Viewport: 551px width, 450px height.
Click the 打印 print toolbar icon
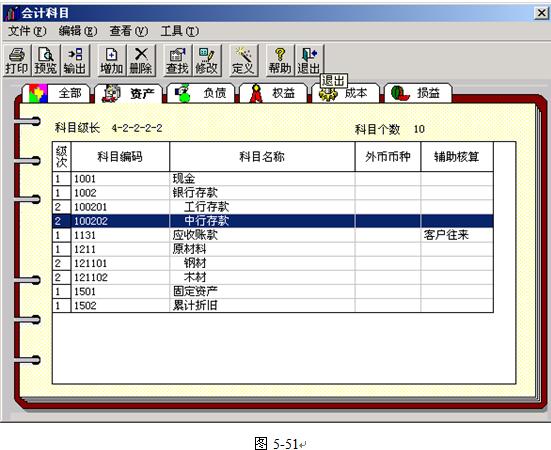point(17,61)
